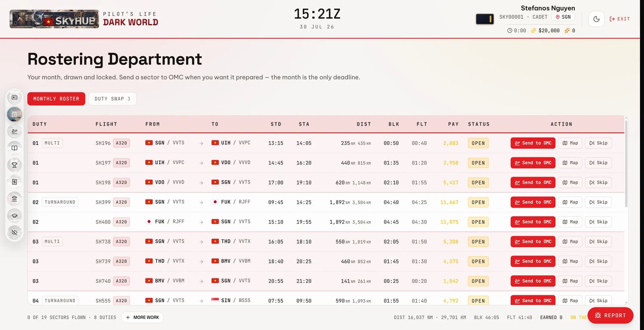The width and height of the screenshot is (644, 330).
Task: Open Map for flight SH399
Action: click(x=570, y=202)
